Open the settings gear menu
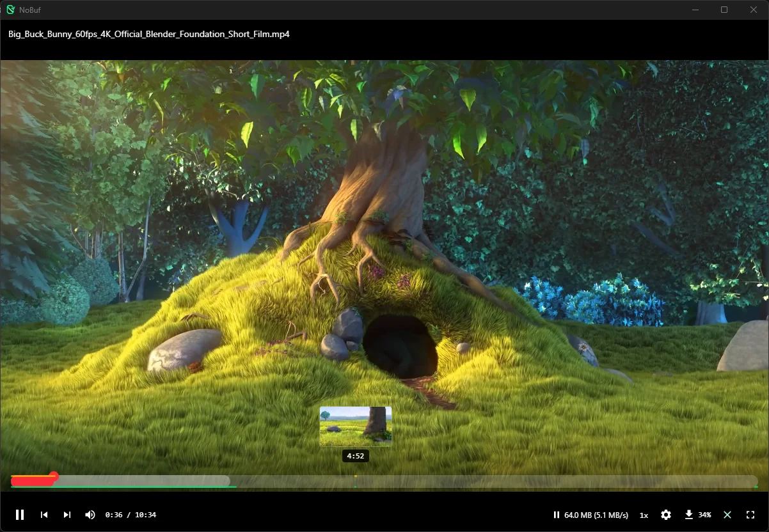Viewport: 769px width, 532px height. 666,515
